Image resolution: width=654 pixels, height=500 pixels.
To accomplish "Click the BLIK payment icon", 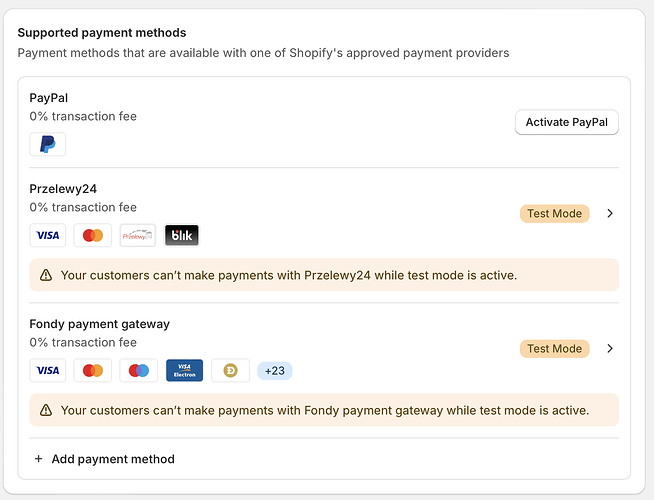I will coord(182,235).
